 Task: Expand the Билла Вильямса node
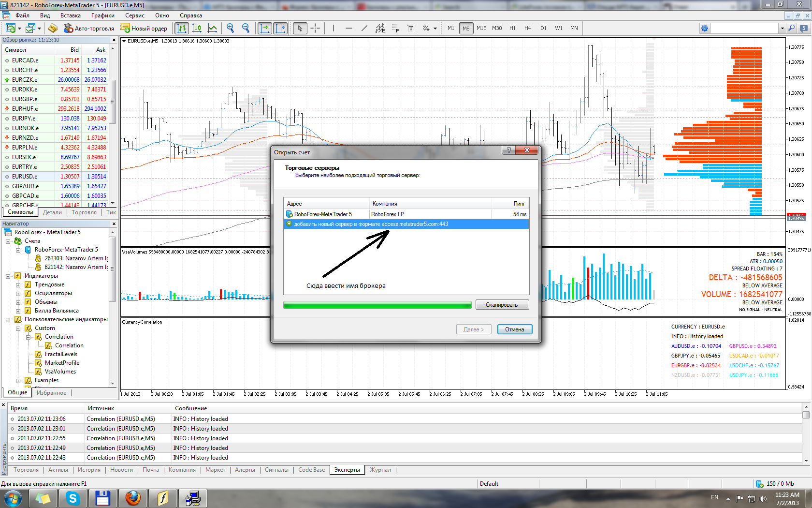tap(18, 311)
